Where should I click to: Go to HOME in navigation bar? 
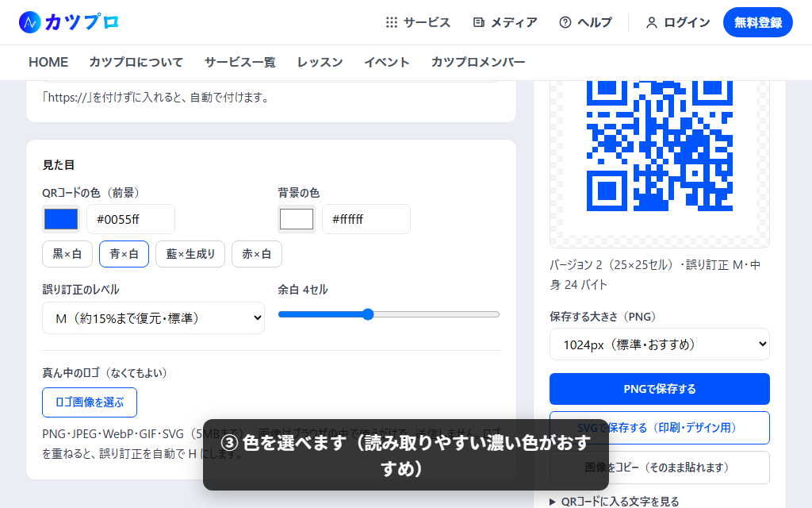point(48,62)
